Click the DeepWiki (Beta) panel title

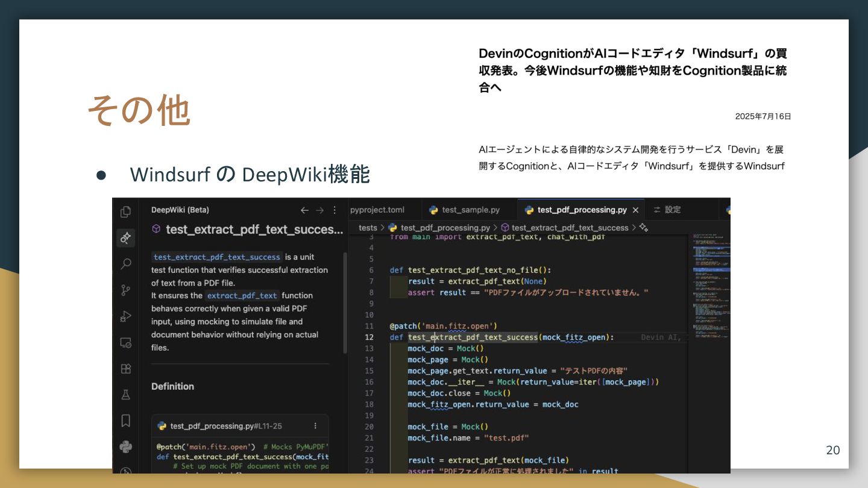click(x=180, y=210)
